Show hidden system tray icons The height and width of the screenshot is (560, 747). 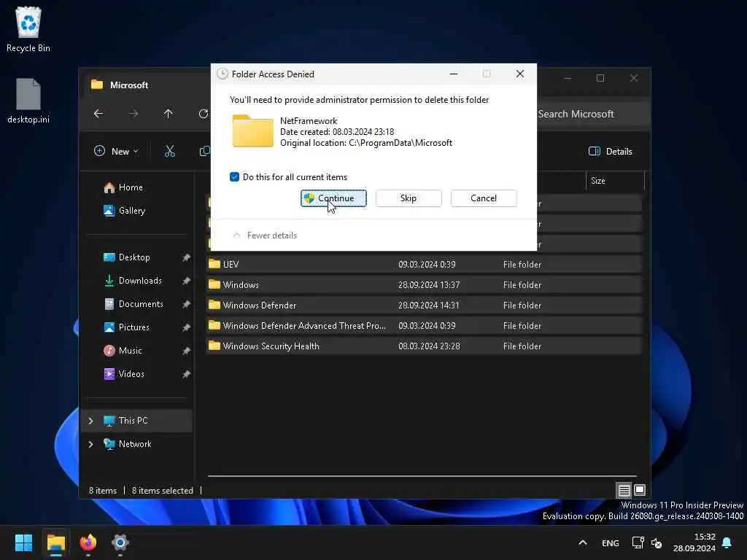click(583, 542)
